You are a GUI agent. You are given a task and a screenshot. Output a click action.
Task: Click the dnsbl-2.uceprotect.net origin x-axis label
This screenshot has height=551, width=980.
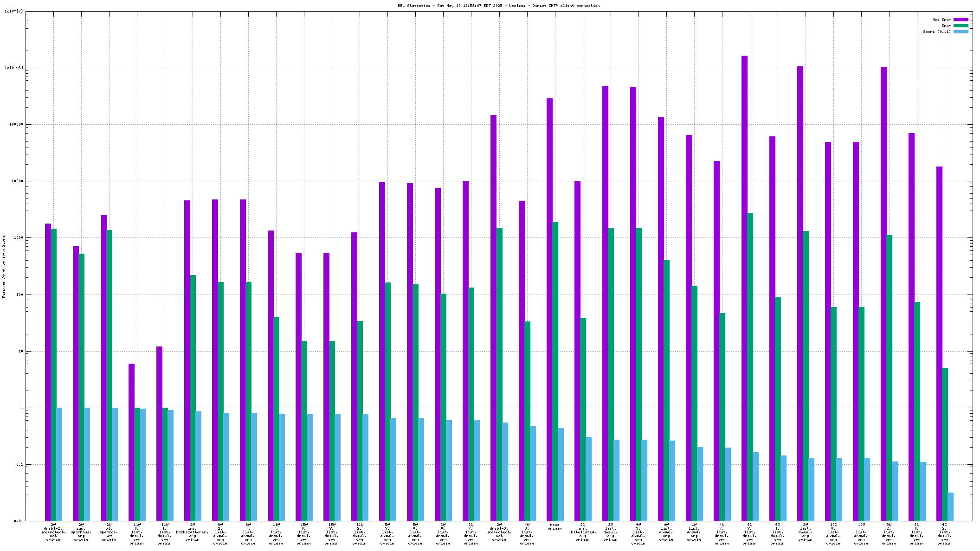click(x=53, y=532)
